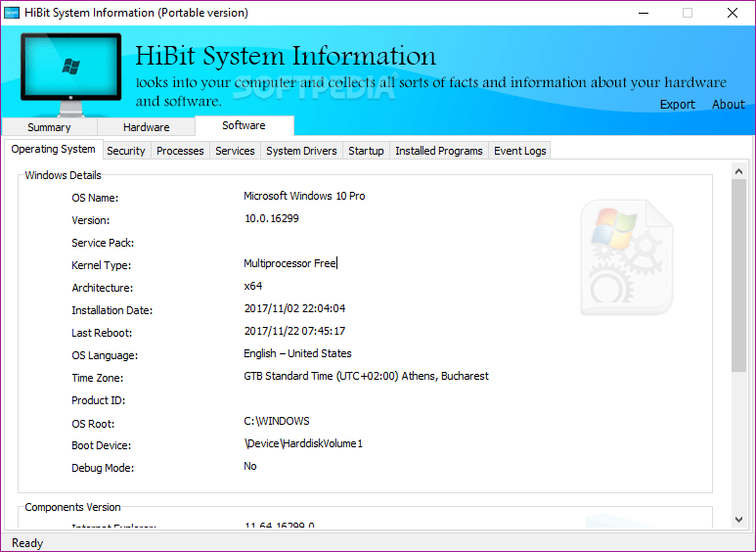Image resolution: width=756 pixels, height=552 pixels.
Task: Click the Version label
Action: pyautogui.click(x=91, y=220)
